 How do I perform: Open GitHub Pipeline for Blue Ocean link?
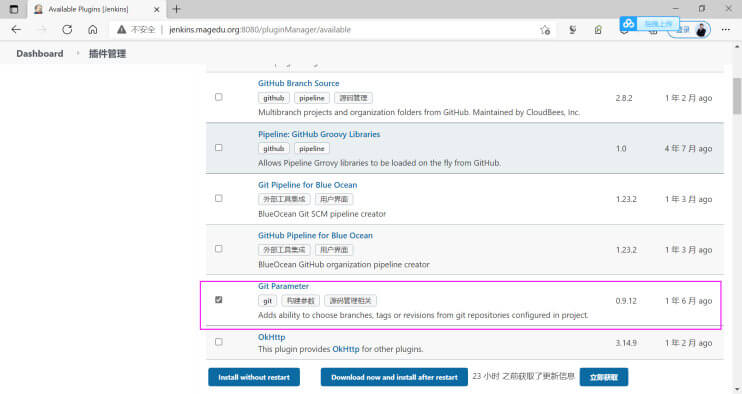tap(315, 236)
